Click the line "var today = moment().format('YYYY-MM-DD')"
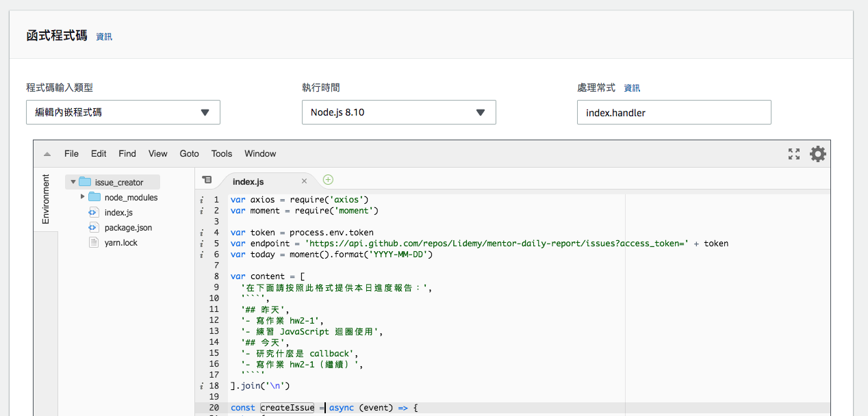Image resolution: width=868 pixels, height=416 pixels. coord(332,255)
